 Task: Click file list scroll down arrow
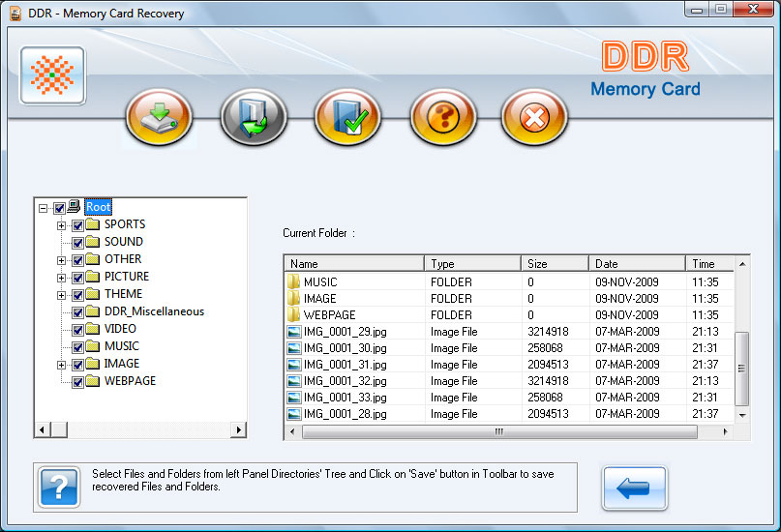coord(742,415)
